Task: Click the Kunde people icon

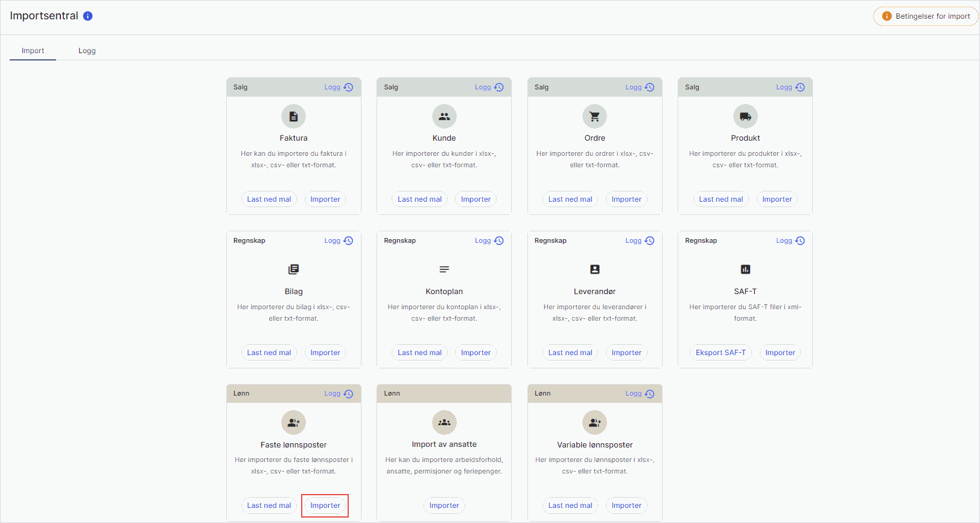Action: coord(444,117)
